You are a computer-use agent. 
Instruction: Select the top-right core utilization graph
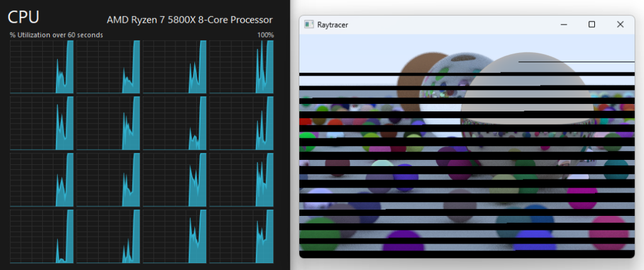pos(241,67)
